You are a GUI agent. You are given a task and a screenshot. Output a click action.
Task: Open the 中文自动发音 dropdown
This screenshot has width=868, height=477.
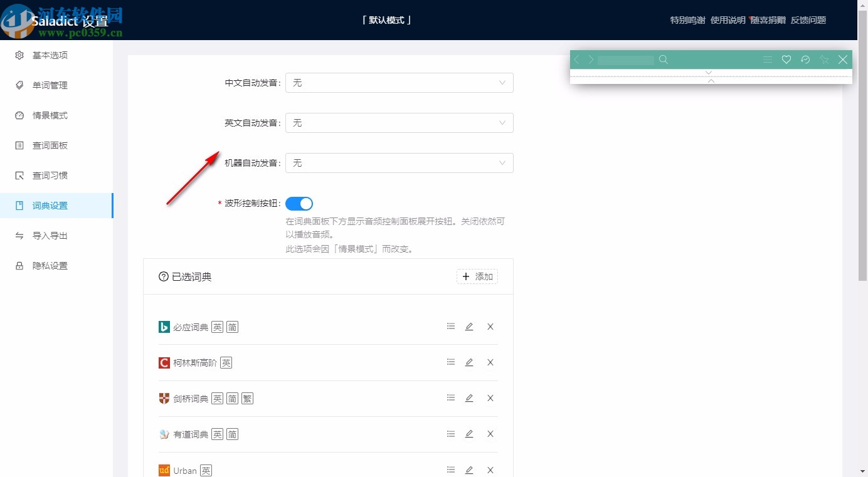(399, 82)
